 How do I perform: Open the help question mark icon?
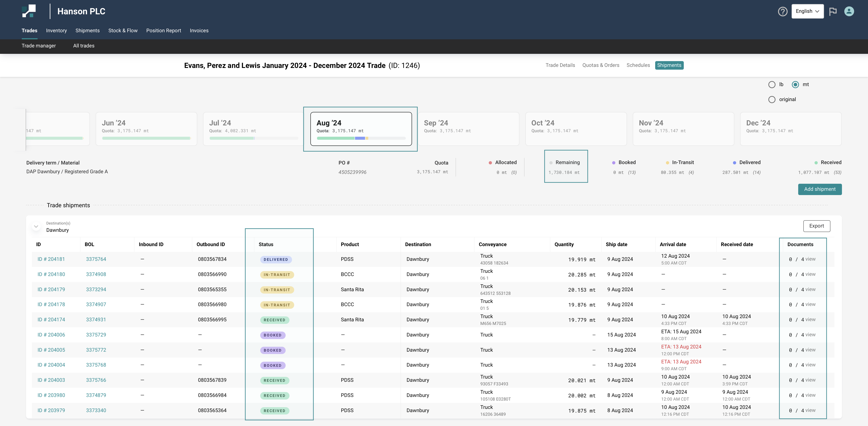click(782, 12)
